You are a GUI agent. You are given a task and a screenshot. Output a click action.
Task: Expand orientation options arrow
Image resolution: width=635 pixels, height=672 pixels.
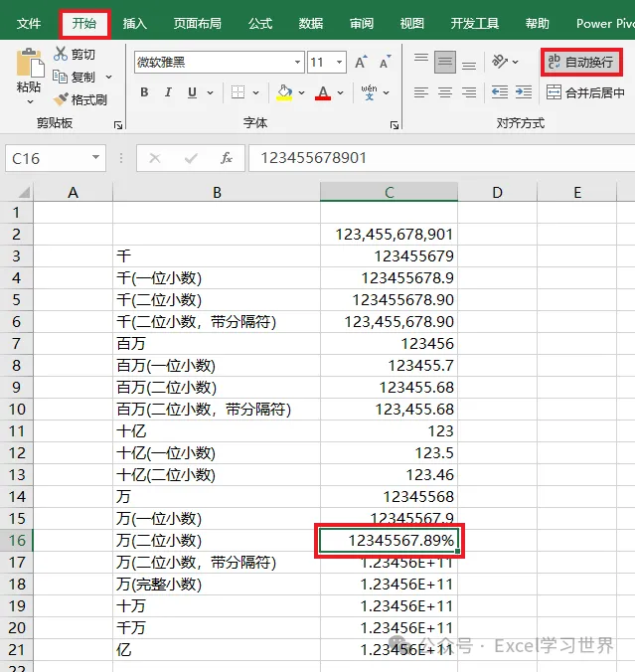516,63
